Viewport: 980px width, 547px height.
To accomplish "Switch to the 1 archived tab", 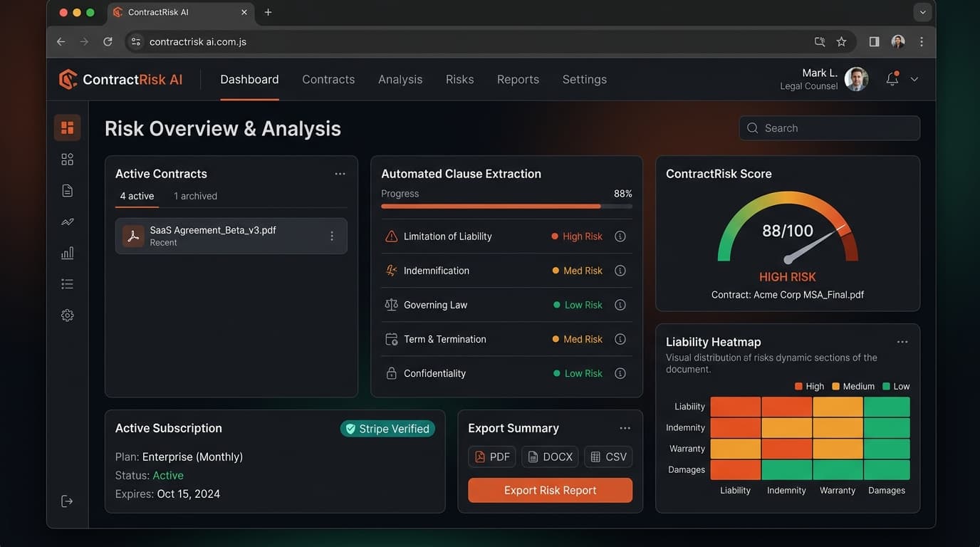I will [x=195, y=196].
